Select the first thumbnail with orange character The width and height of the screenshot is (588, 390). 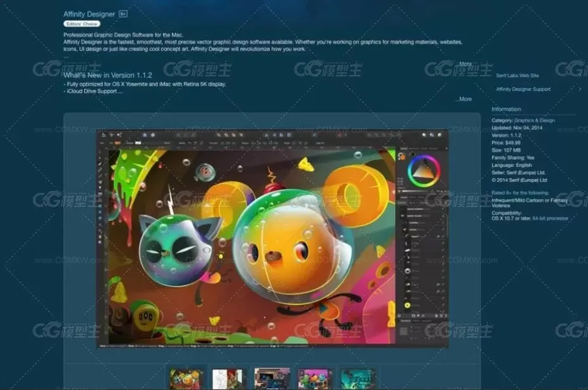(x=186, y=379)
